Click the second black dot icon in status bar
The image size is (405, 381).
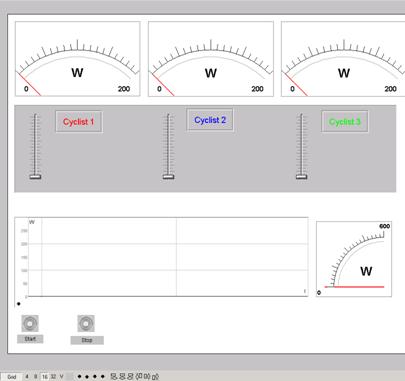point(87,377)
